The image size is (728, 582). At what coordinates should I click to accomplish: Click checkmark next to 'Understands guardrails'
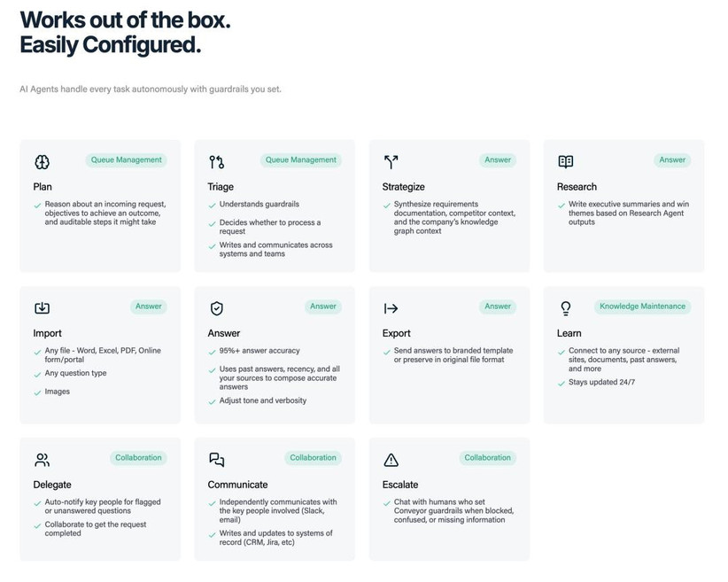pos(212,206)
